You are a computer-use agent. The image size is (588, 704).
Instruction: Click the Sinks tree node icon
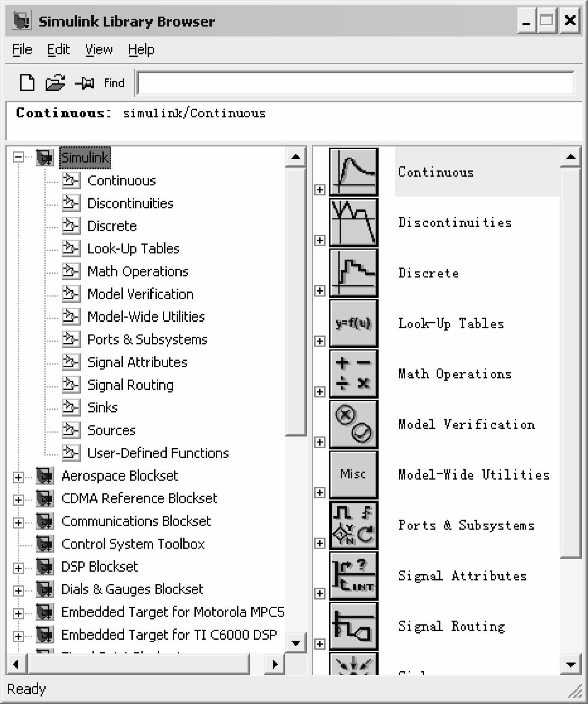click(x=71, y=407)
